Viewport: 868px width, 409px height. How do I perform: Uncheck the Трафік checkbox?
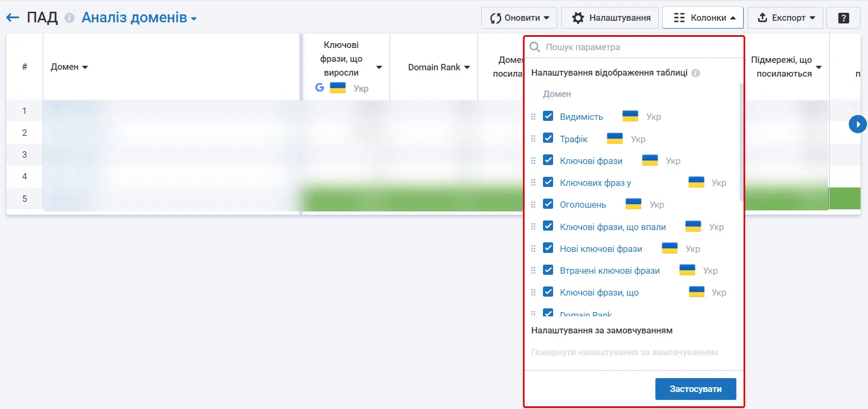(548, 138)
